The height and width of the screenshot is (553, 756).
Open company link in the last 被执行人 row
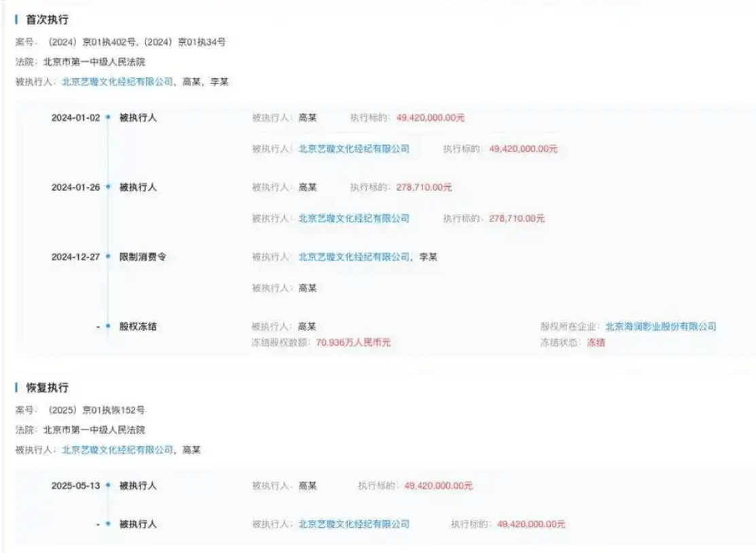pos(354,524)
